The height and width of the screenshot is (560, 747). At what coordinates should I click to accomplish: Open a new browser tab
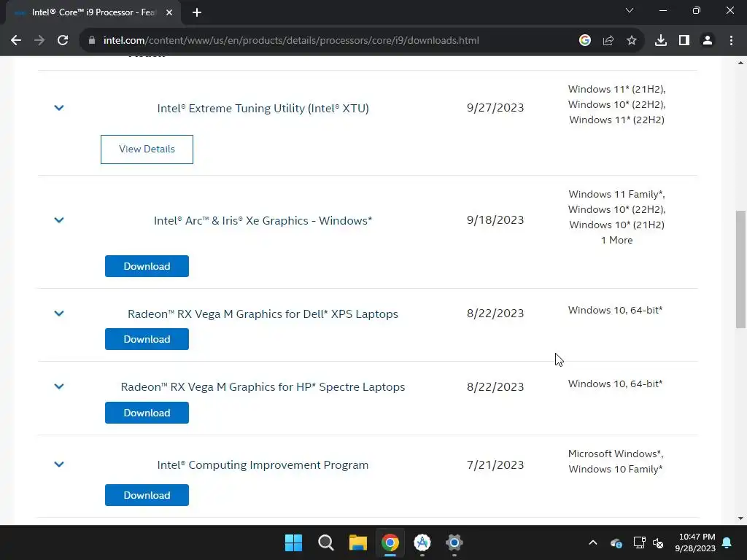coord(197,13)
